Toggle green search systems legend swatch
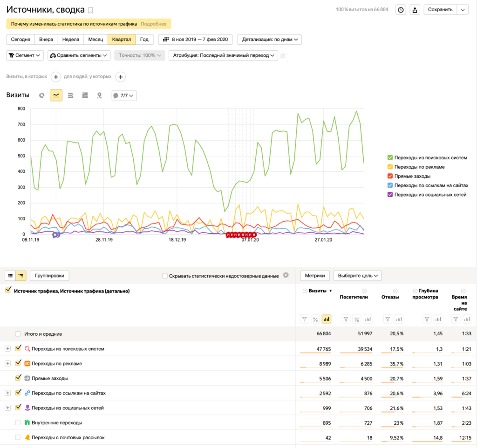The image size is (477, 448). [390, 157]
